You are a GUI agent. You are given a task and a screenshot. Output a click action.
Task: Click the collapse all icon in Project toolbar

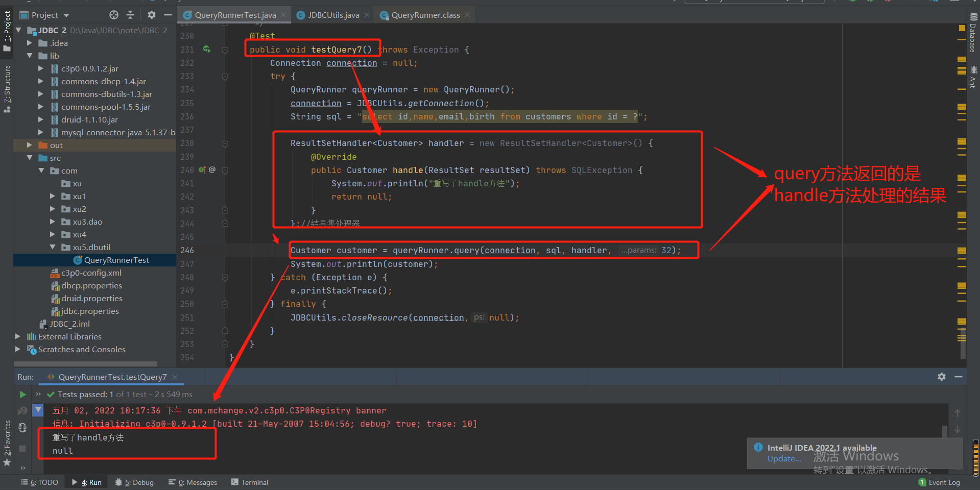[130, 15]
